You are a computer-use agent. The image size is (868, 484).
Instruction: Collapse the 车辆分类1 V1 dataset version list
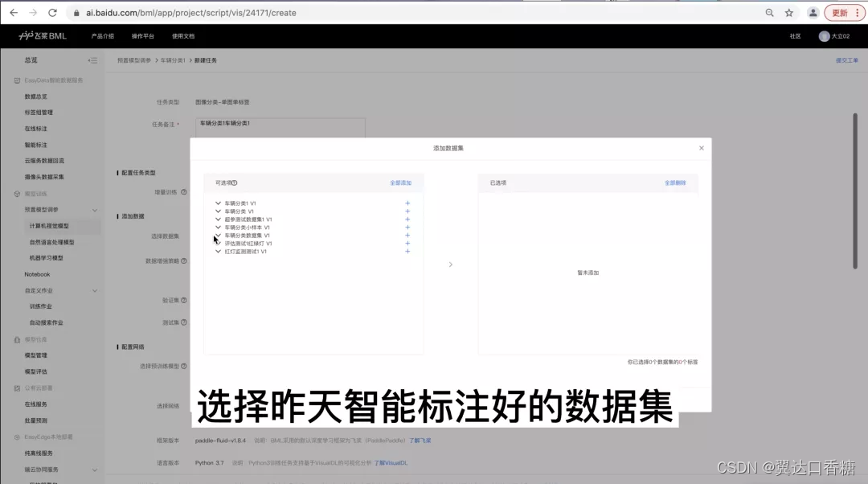(x=218, y=203)
